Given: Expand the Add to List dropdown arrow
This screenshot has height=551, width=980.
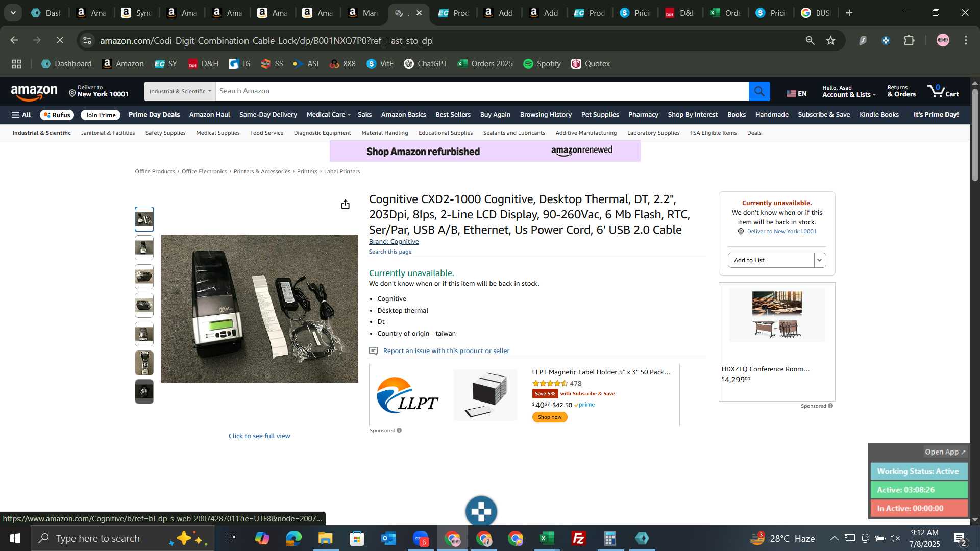Looking at the screenshot, I should 820,260.
